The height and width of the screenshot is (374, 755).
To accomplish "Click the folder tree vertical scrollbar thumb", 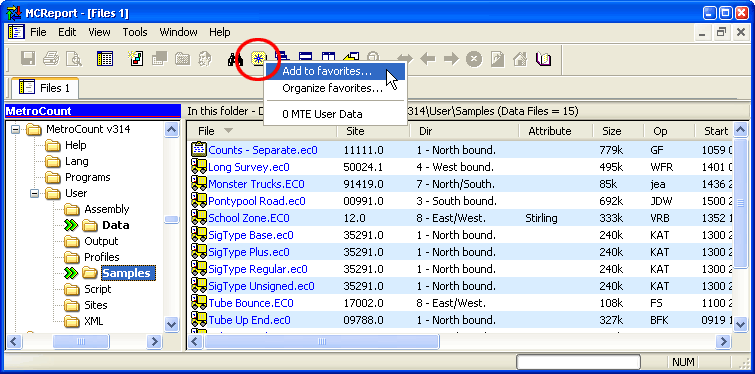I will tap(171, 219).
